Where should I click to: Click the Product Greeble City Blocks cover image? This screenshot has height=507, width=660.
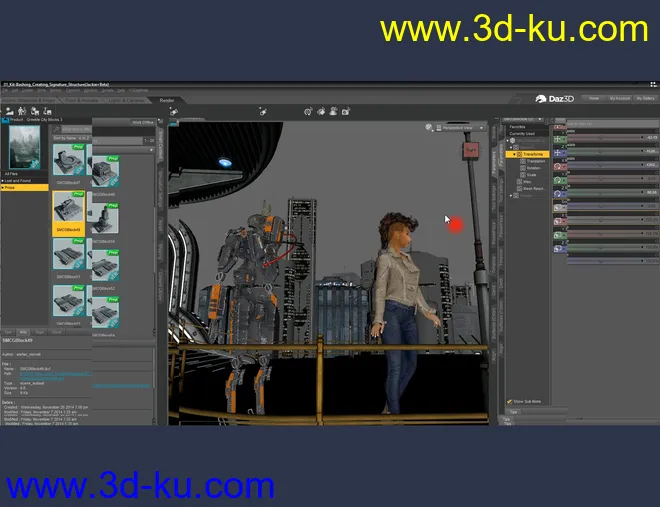click(x=23, y=146)
